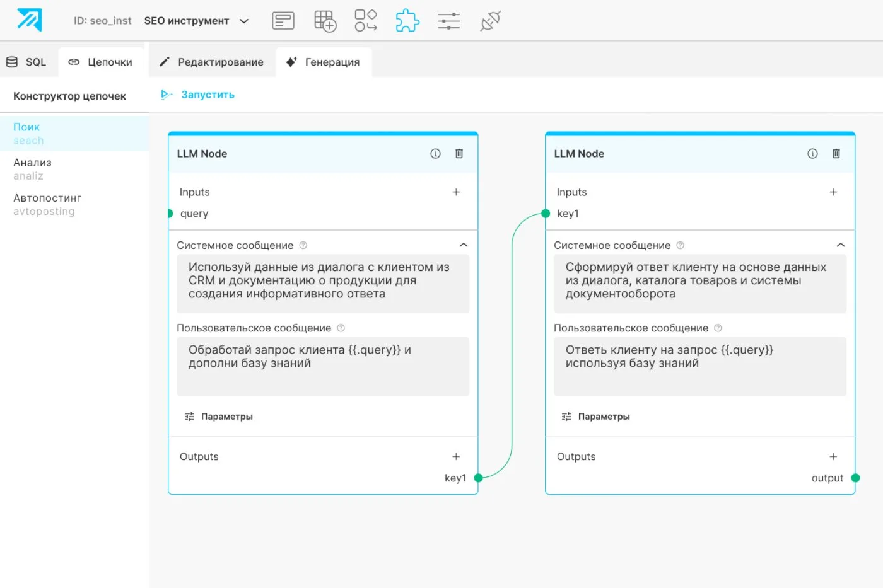Delete the right LLM Node via trash icon
883x588 pixels.
(x=836, y=154)
